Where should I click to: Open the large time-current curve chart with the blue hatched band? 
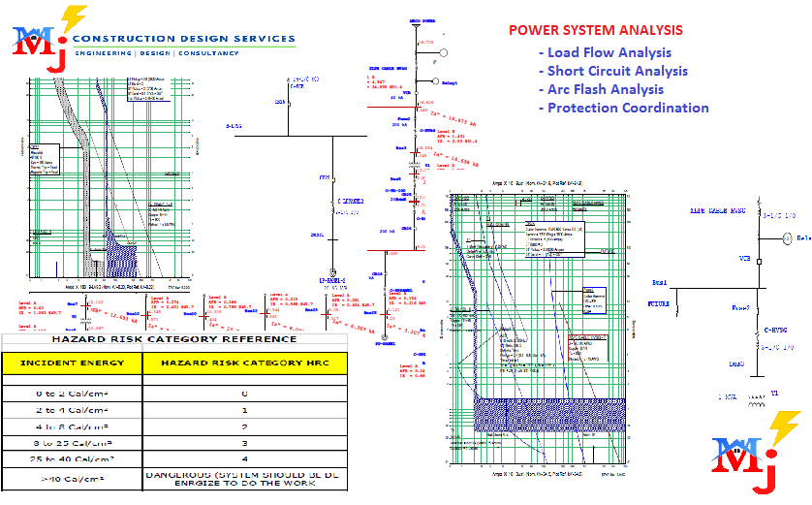pos(536,329)
